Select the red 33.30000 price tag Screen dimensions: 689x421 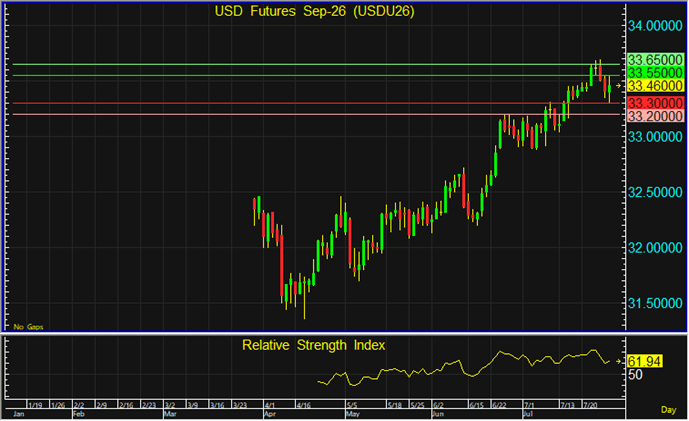[655, 103]
